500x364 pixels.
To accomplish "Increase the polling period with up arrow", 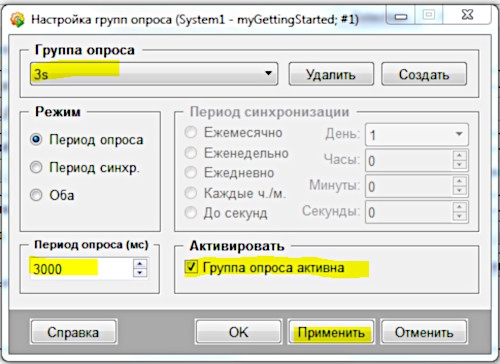I will (x=140, y=263).
